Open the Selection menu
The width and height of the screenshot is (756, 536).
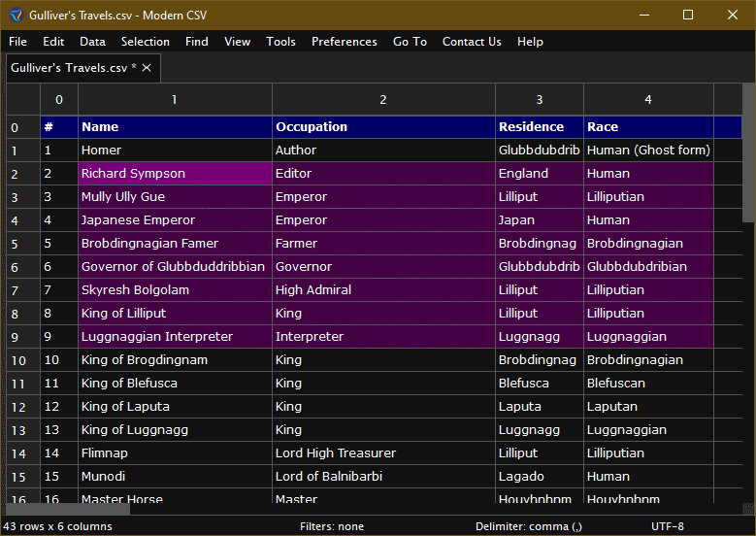point(146,42)
